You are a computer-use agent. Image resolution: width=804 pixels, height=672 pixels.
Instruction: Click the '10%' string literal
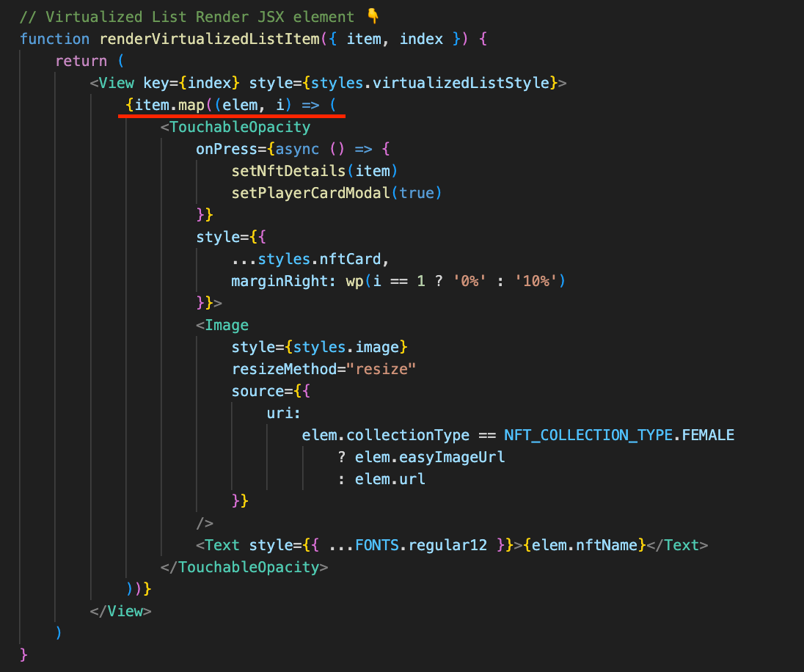[x=536, y=281]
